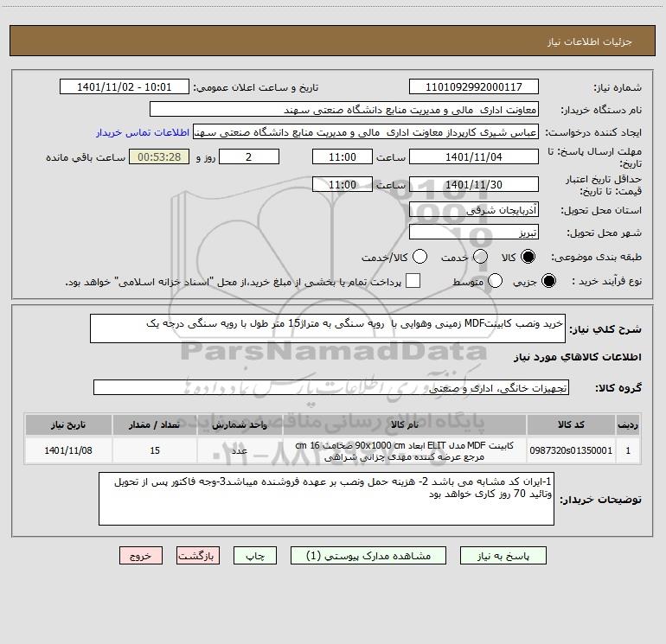
Task: Click product code 0987320s01350001 cell
Action: coord(571,450)
